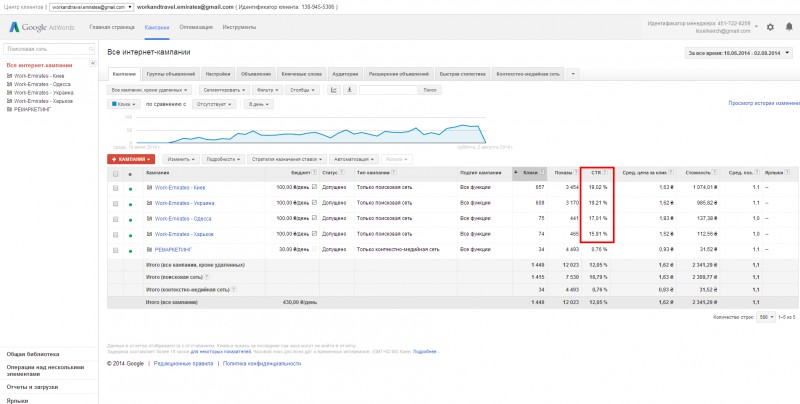Screen dimensions: 800x404
Task: Click the Google AdWords logo
Action: point(42,26)
